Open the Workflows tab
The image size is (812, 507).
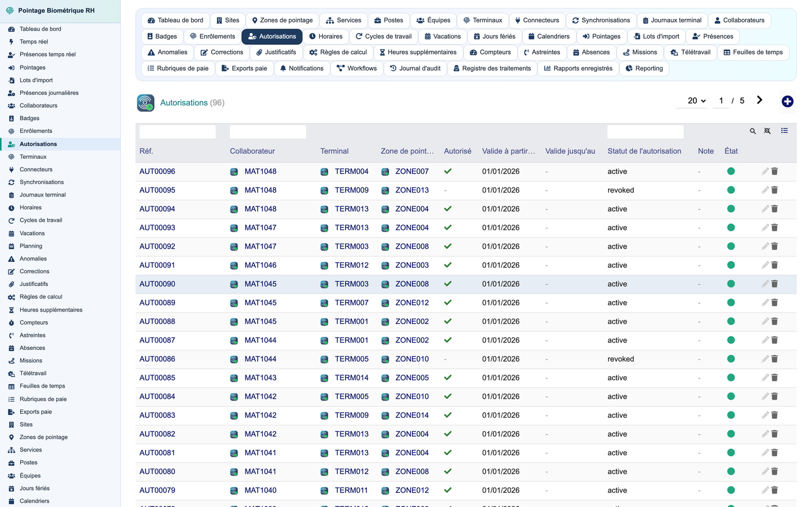click(357, 68)
